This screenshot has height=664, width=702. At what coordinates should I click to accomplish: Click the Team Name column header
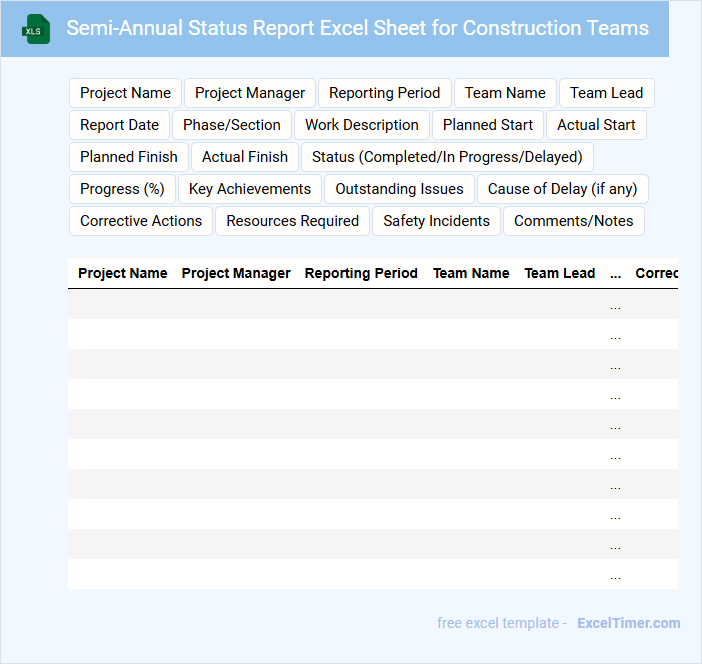coord(471,273)
